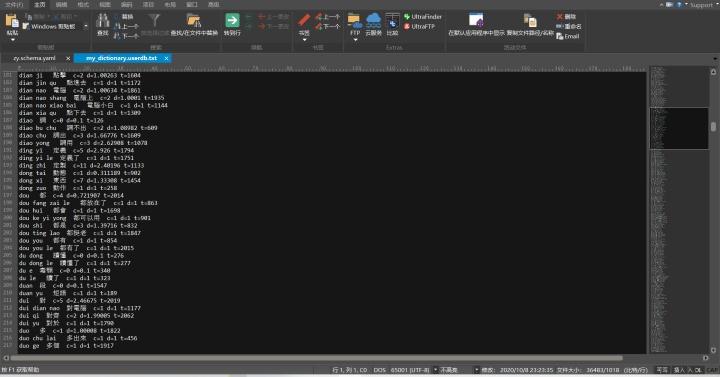
Task: Toggle the CAP status bar indicator
Action: (713, 370)
